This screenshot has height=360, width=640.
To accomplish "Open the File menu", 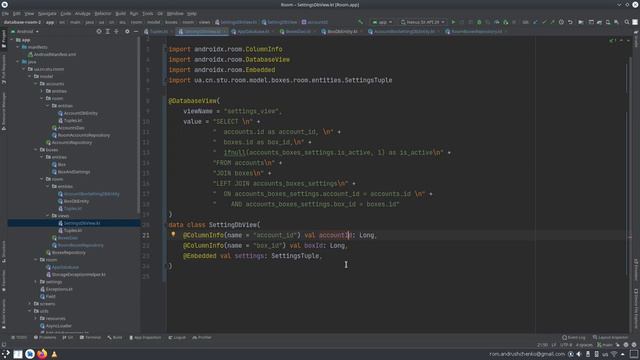I will click(x=5, y=13).
